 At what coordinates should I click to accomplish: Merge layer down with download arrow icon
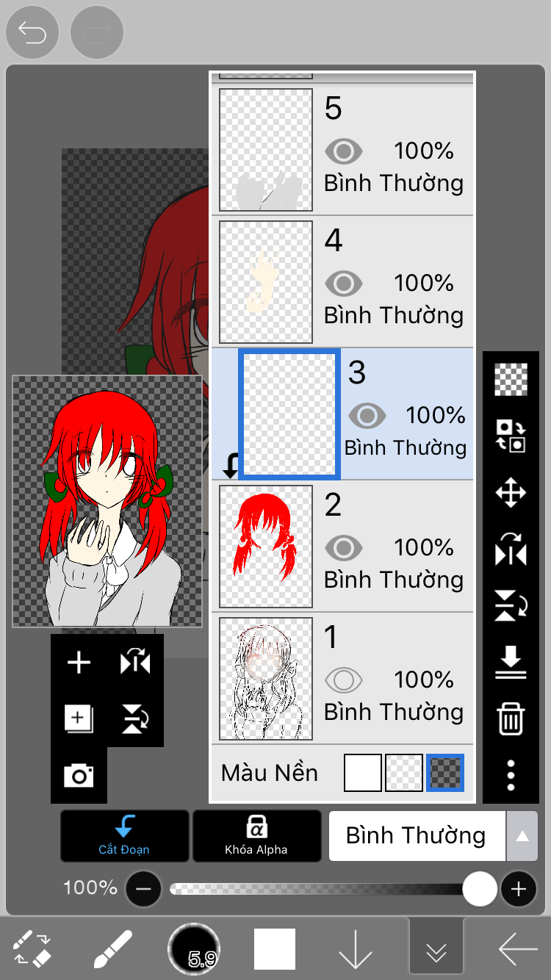(x=511, y=662)
